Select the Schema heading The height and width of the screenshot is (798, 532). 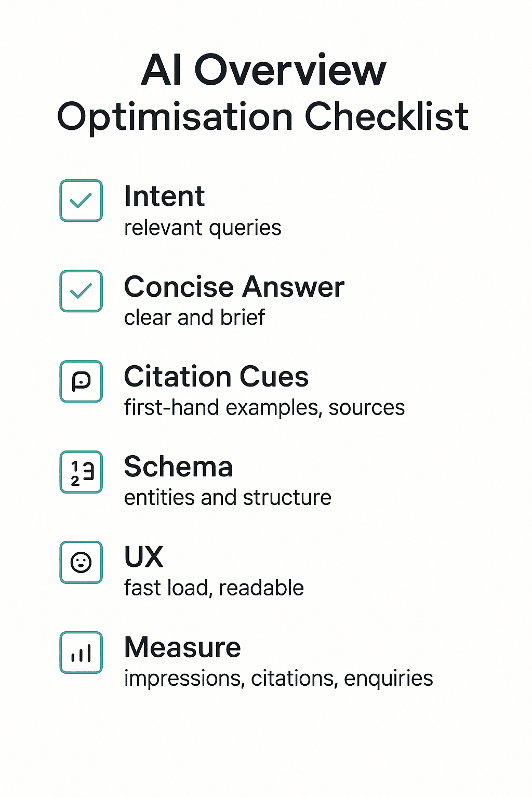point(178,467)
